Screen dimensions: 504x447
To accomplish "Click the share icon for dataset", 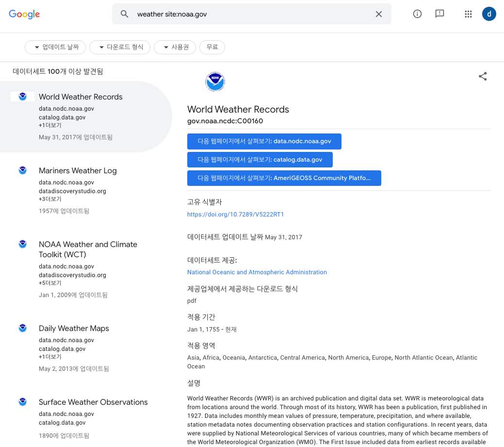I will tap(483, 76).
